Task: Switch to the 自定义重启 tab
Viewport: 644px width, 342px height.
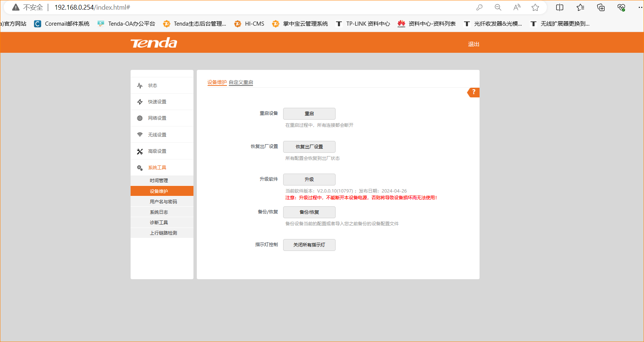Action: (241, 83)
